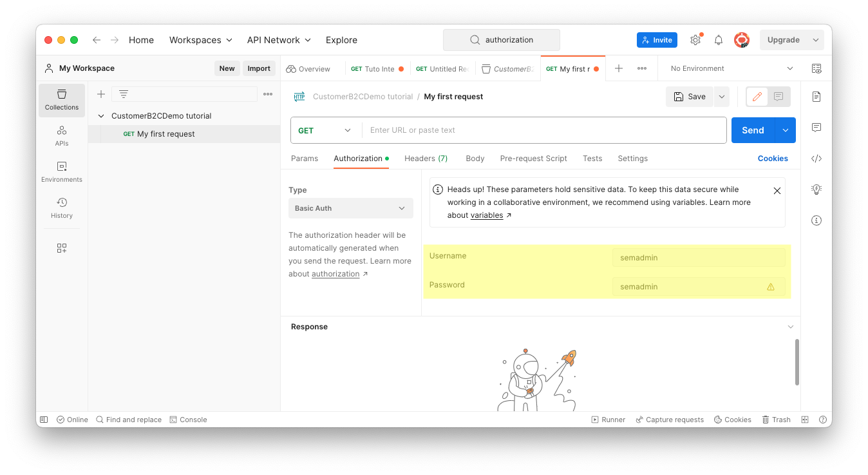Open the Upgrade dropdown arrow
This screenshot has height=475, width=868.
pyautogui.click(x=816, y=40)
